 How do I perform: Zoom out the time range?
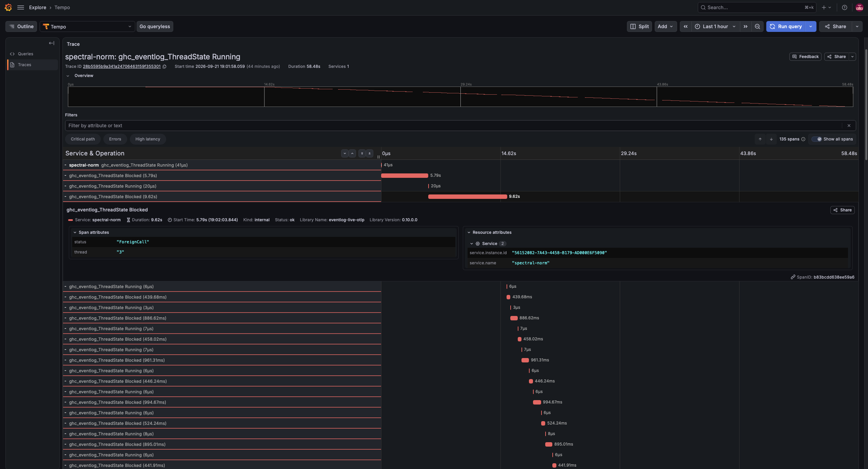coord(757,26)
